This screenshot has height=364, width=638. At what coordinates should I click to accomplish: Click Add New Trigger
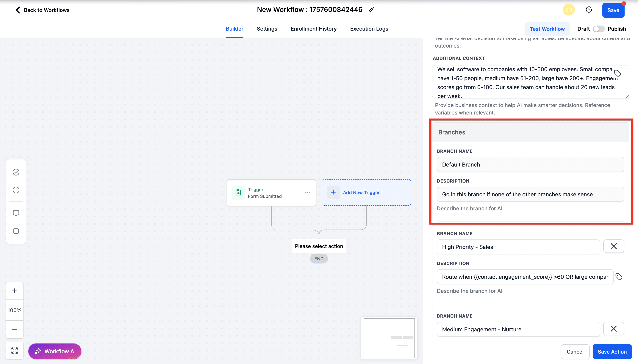pos(366,192)
